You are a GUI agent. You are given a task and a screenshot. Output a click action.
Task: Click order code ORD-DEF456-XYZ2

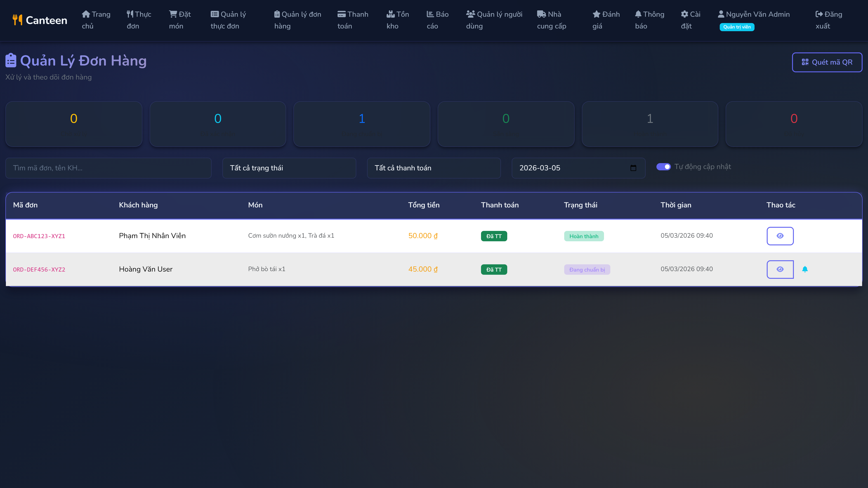[39, 270]
